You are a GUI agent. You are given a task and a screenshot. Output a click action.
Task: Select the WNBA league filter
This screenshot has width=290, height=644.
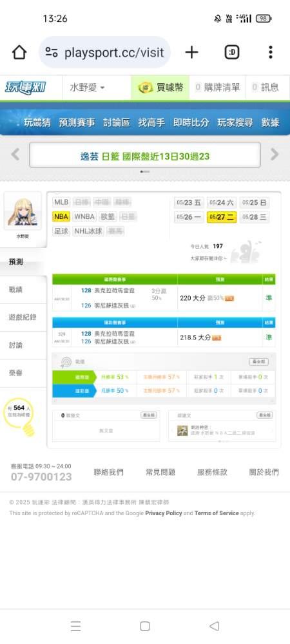84,216
